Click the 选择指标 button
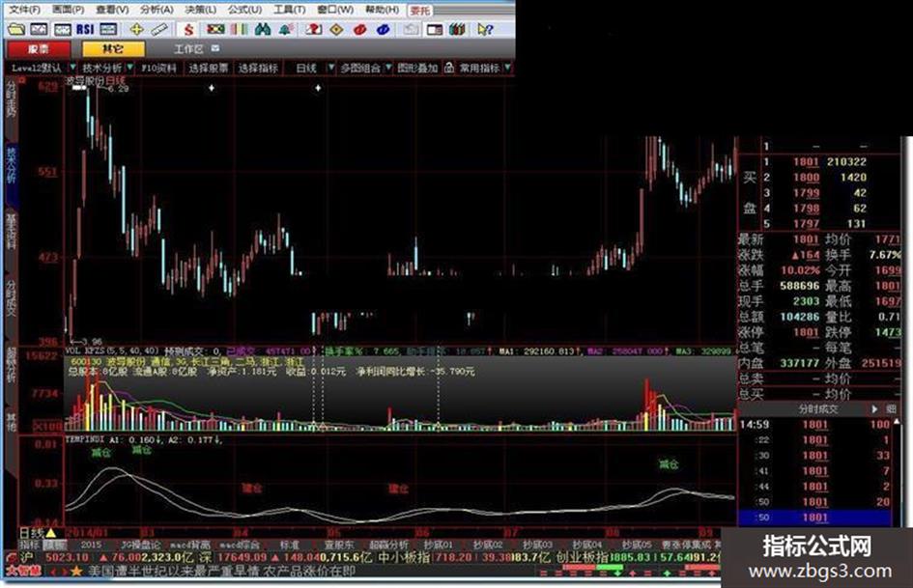The height and width of the screenshot is (588, 913). pyautogui.click(x=257, y=69)
